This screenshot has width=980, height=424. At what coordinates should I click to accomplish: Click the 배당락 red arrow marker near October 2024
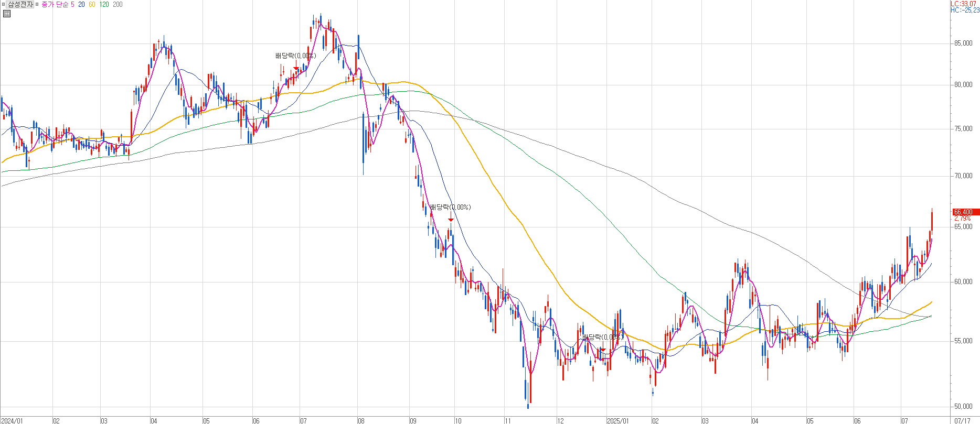click(451, 220)
